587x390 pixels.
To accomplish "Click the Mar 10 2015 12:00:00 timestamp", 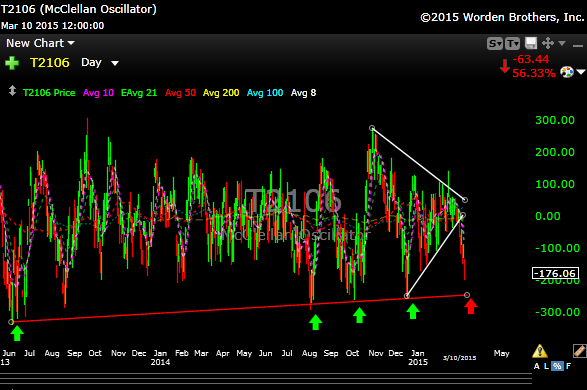I will tap(52, 25).
